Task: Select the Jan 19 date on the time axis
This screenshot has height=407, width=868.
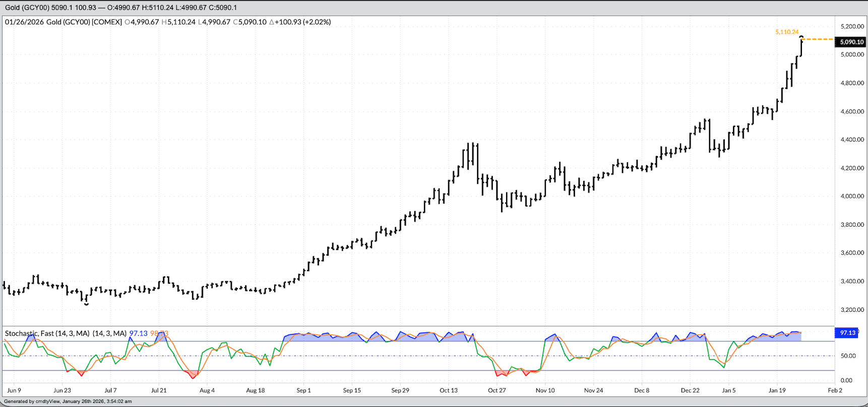Action: (777, 390)
